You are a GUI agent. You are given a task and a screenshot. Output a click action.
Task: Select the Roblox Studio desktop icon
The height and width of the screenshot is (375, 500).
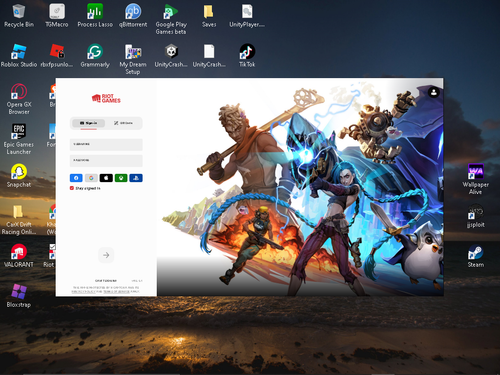coord(19,56)
